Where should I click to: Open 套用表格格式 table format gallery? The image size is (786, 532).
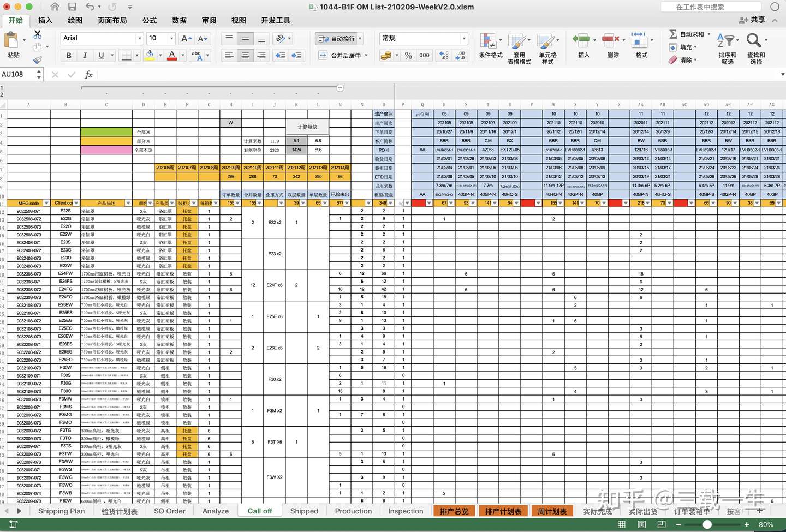[x=519, y=49]
